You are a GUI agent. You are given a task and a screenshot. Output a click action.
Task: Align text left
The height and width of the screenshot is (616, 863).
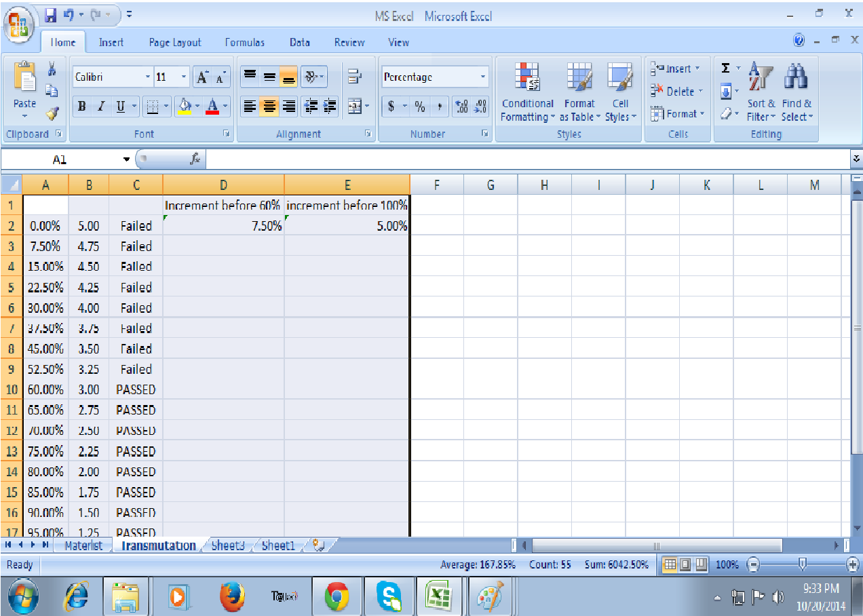click(250, 106)
